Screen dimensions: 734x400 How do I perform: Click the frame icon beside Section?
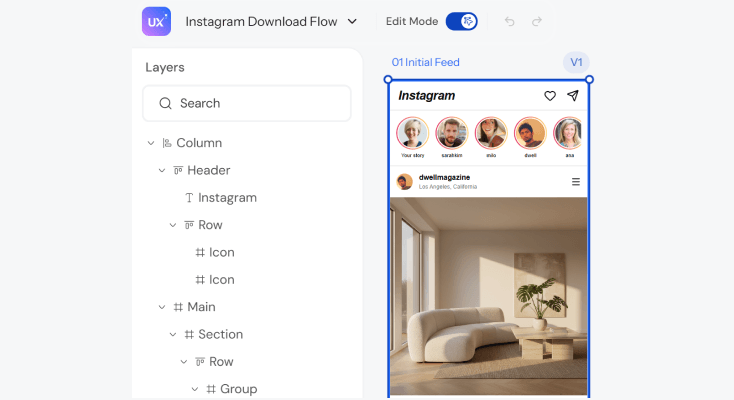tap(189, 334)
